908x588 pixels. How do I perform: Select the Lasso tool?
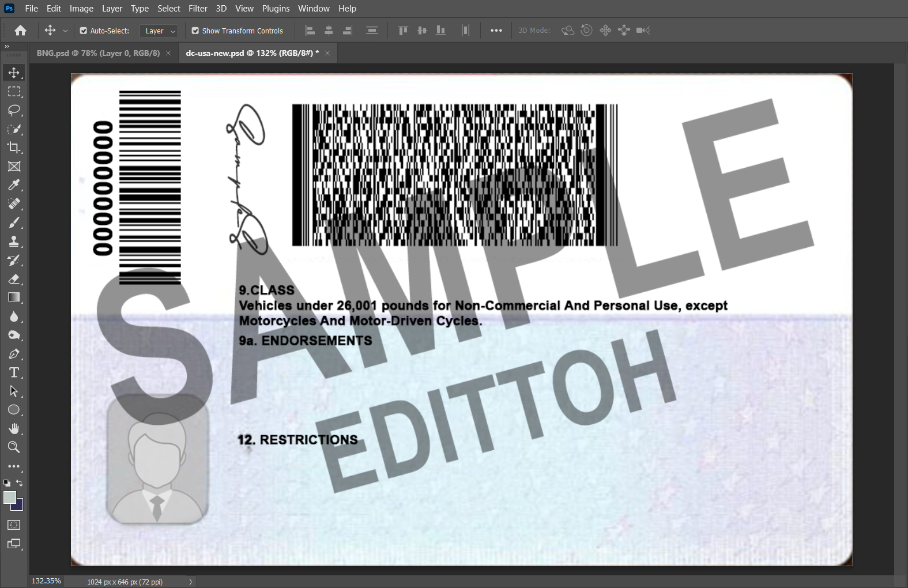point(14,110)
